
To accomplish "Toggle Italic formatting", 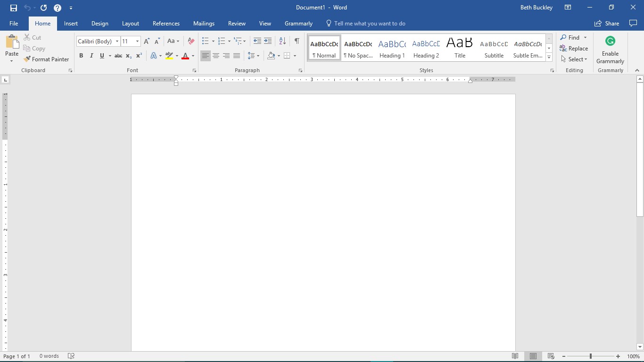I will point(91,56).
